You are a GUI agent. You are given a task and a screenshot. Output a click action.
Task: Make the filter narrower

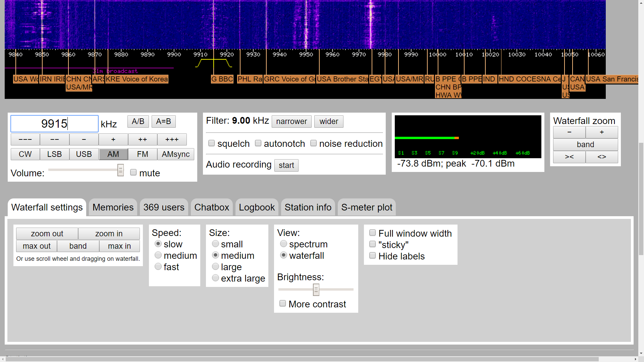(x=291, y=121)
